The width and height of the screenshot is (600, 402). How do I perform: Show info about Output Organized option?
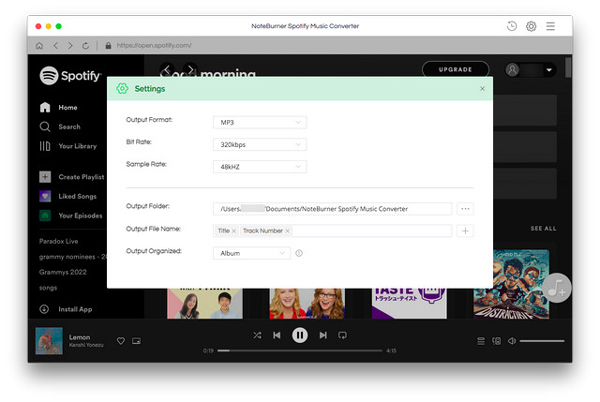pos(299,253)
